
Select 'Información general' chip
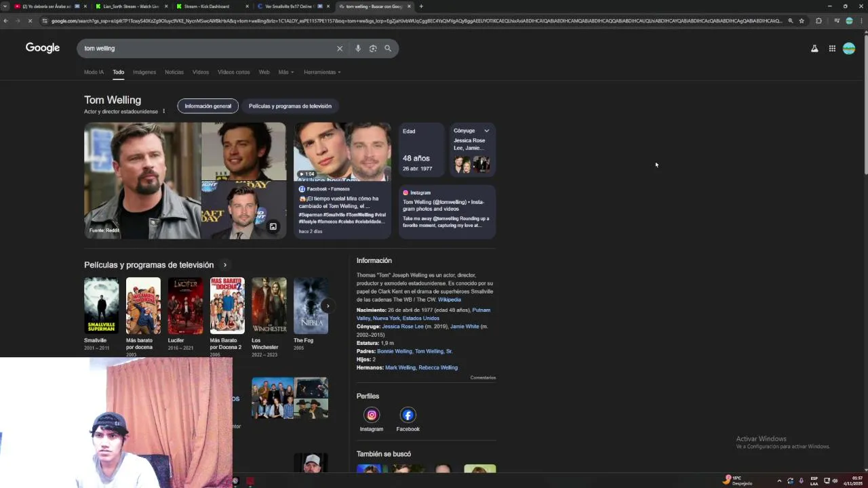tap(208, 106)
